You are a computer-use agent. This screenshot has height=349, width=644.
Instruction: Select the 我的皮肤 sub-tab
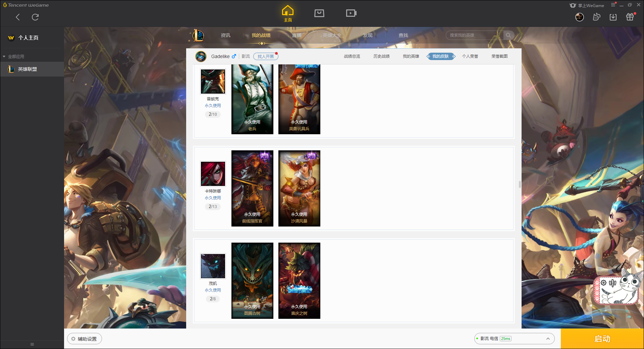click(x=440, y=56)
